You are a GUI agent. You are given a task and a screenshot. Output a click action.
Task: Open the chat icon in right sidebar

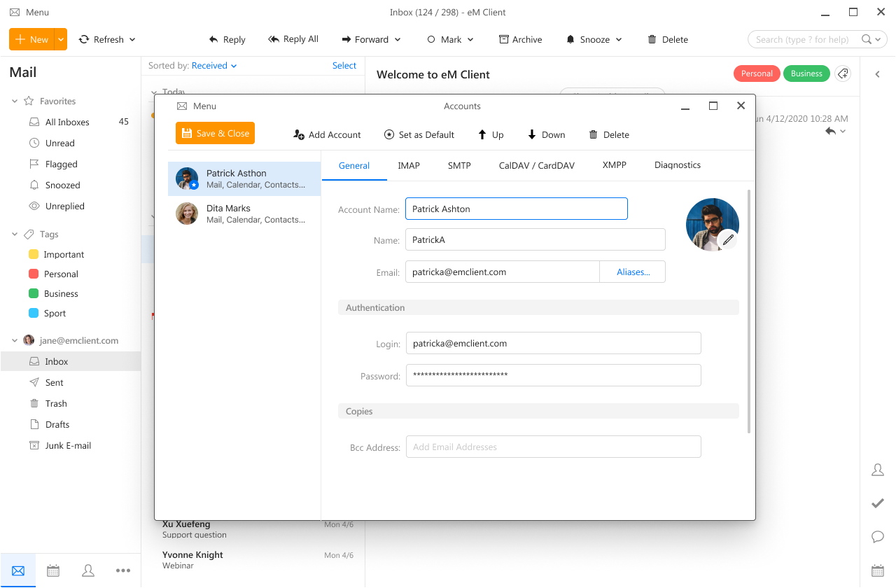[x=877, y=537]
